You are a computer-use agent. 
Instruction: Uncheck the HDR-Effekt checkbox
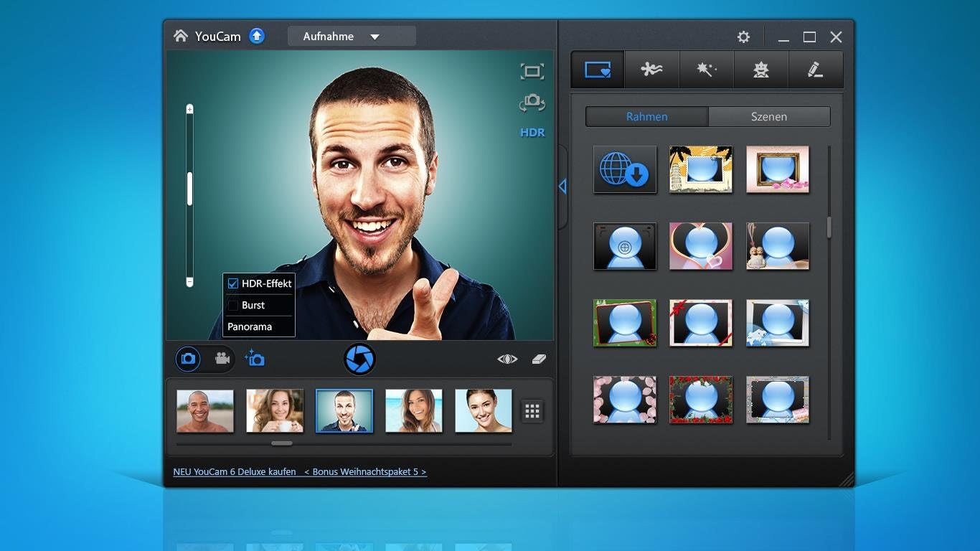point(233,283)
